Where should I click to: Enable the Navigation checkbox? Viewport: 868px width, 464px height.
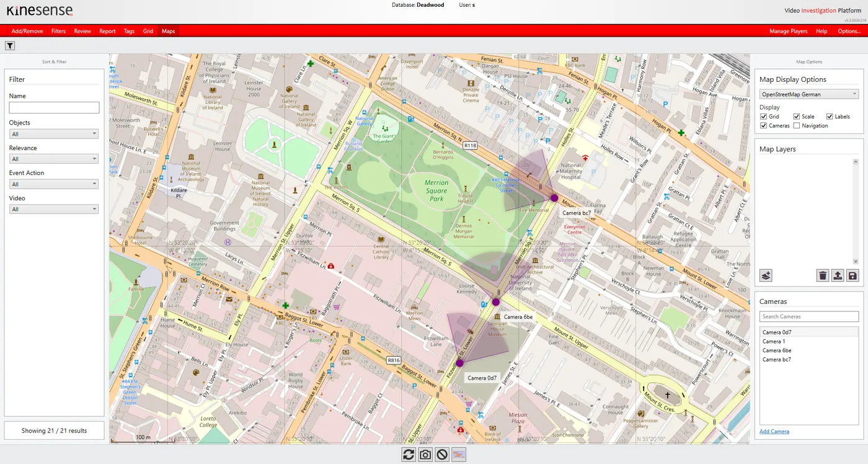(x=797, y=126)
